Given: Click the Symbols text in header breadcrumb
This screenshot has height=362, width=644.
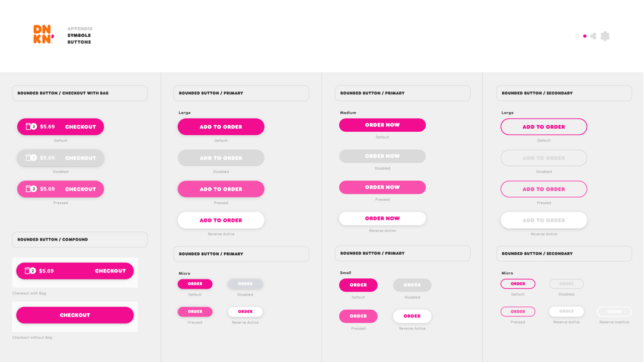Looking at the screenshot, I should (79, 36).
